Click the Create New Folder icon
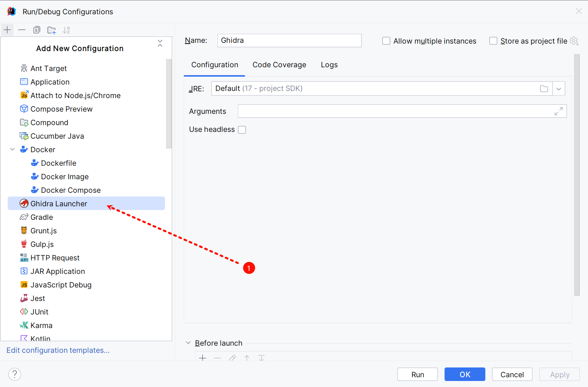The width and height of the screenshot is (588, 387). point(51,30)
